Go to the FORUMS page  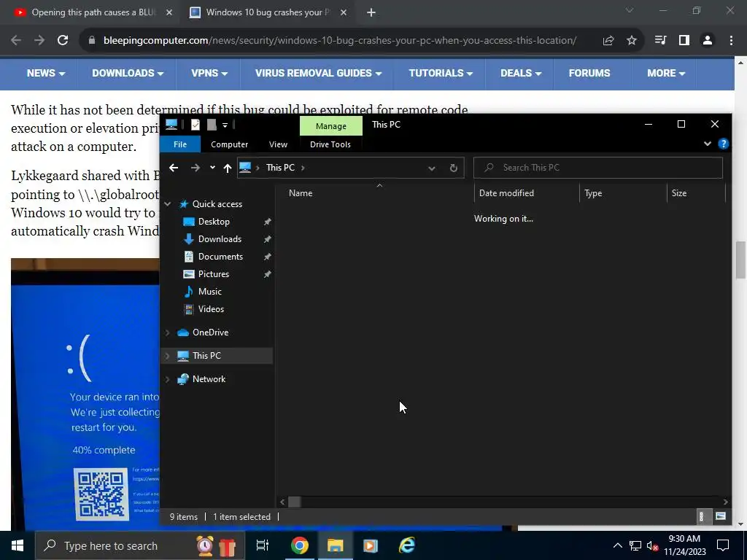(x=589, y=74)
